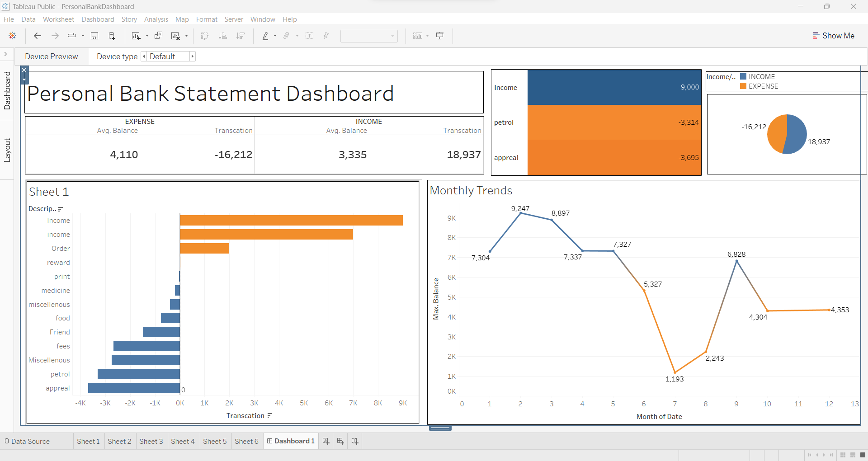868x461 pixels.
Task: Close the title object with X button
Action: click(x=24, y=70)
